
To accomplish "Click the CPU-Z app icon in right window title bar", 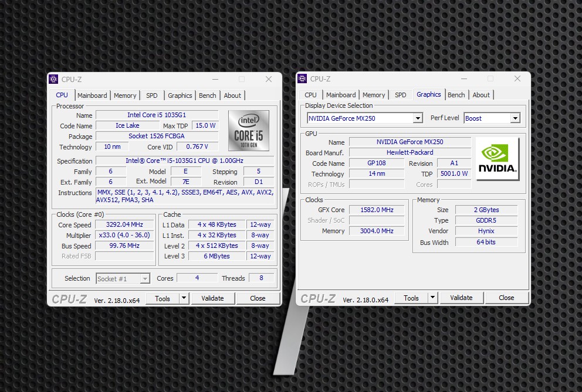I will tap(303, 79).
